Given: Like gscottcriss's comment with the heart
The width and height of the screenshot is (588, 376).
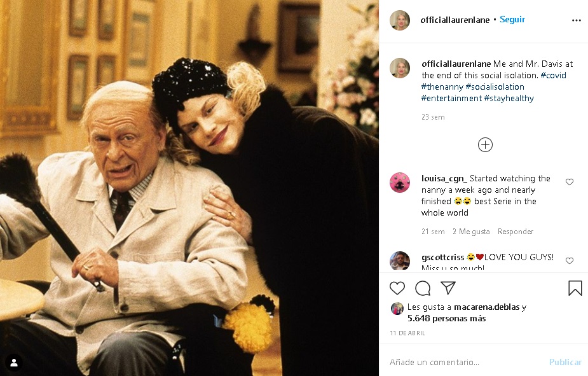Looking at the screenshot, I should pos(570,260).
